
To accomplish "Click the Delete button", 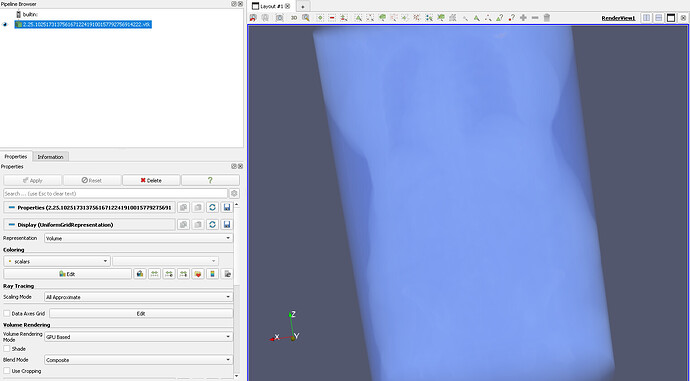I will click(151, 180).
